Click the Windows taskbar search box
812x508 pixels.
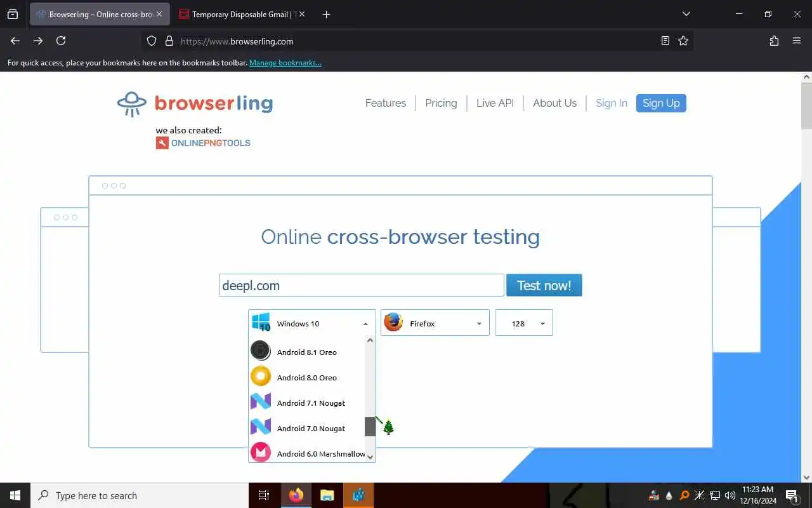[140, 495]
